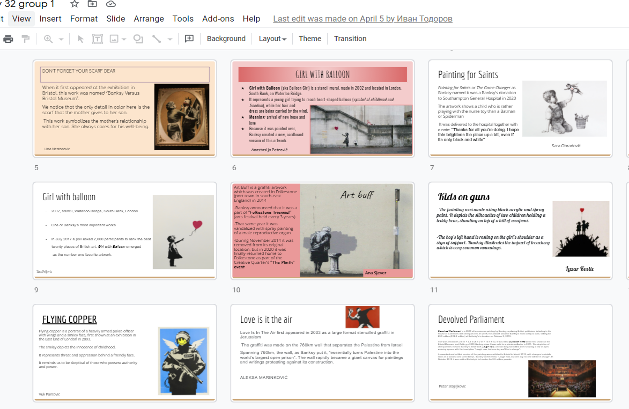
Task: Select the cursor select tool
Action: pos(82,39)
